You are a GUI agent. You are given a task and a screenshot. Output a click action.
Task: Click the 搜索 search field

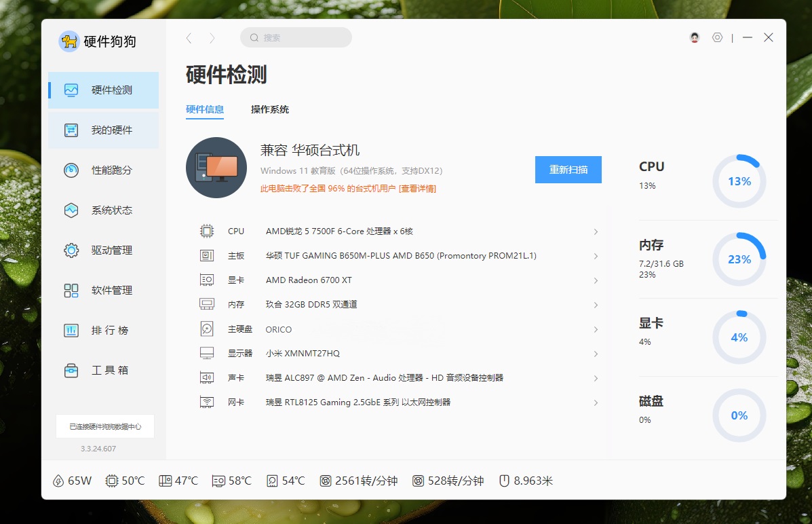point(296,37)
